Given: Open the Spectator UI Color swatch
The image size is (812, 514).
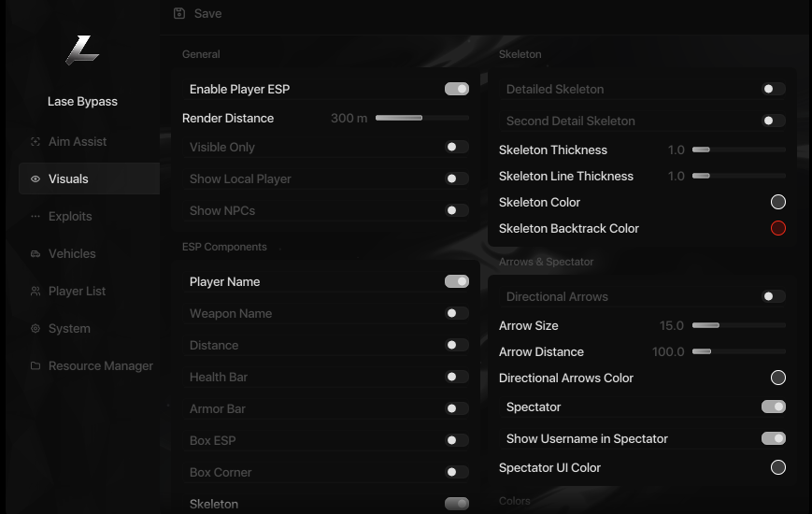Looking at the screenshot, I should point(777,467).
